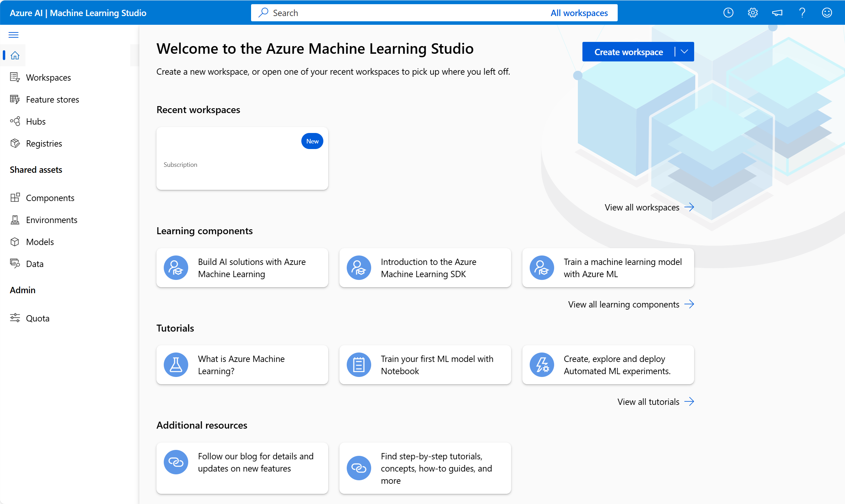Viewport: 845px width, 504px height.
Task: Open the All workspaces selector
Action: pos(580,13)
